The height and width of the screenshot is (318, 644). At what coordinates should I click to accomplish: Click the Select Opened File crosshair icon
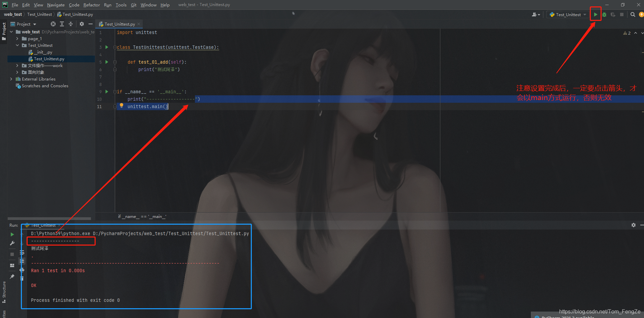pyautogui.click(x=53, y=24)
